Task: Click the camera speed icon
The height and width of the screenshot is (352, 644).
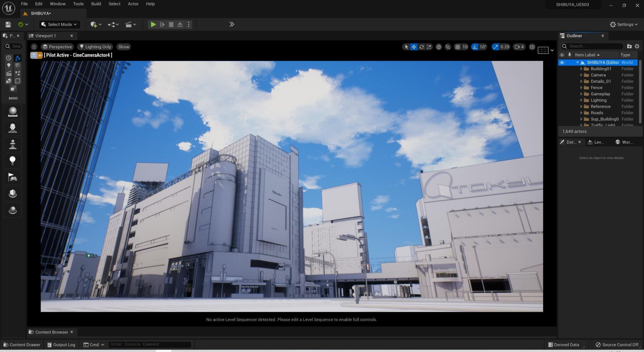Action: (517, 47)
